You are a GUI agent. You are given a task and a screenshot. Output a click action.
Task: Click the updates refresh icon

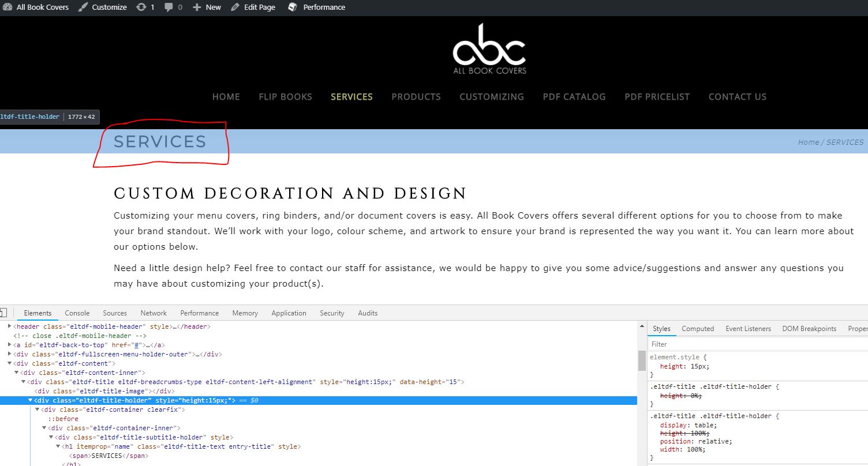tap(141, 7)
